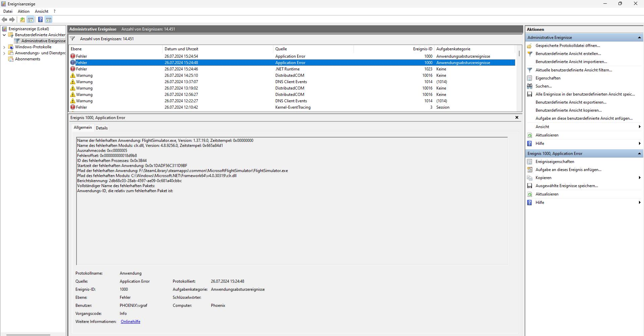Click the help question-mark toolbar icon
Viewport: 644px width, 336px height.
40,19
